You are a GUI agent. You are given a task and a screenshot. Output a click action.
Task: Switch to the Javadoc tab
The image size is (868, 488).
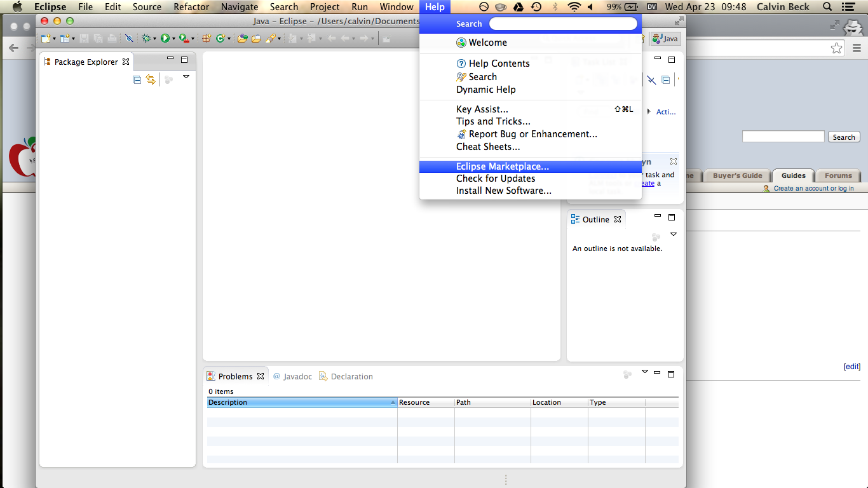(293, 376)
